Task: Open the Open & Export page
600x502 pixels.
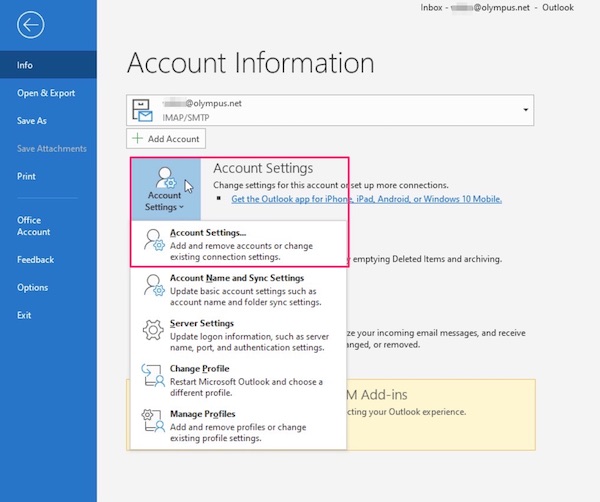Action: pos(46,93)
